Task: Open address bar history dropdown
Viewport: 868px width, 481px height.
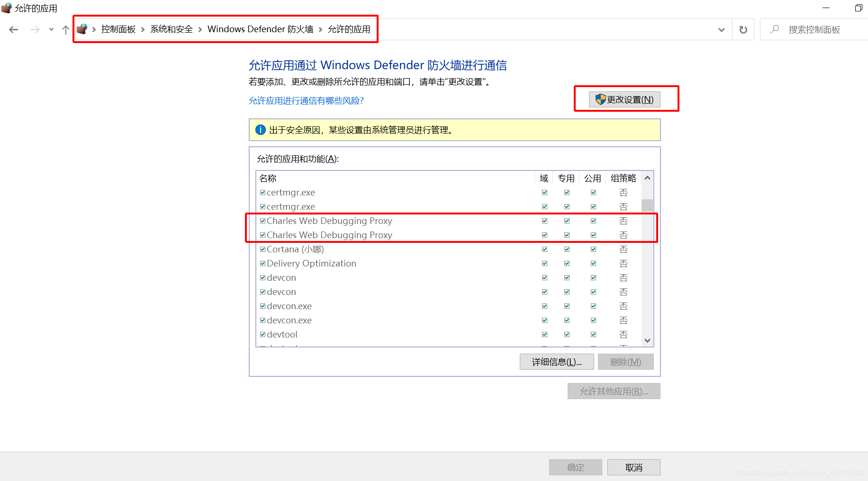Action: pos(722,29)
